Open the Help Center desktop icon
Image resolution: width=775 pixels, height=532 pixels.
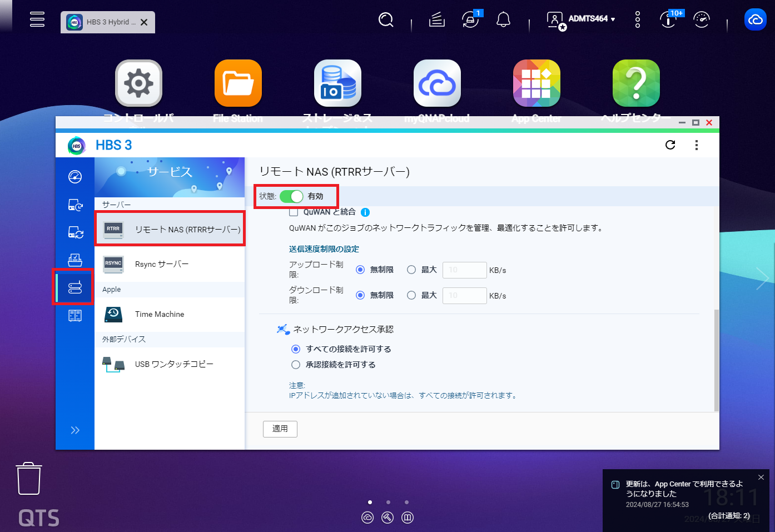(636, 83)
